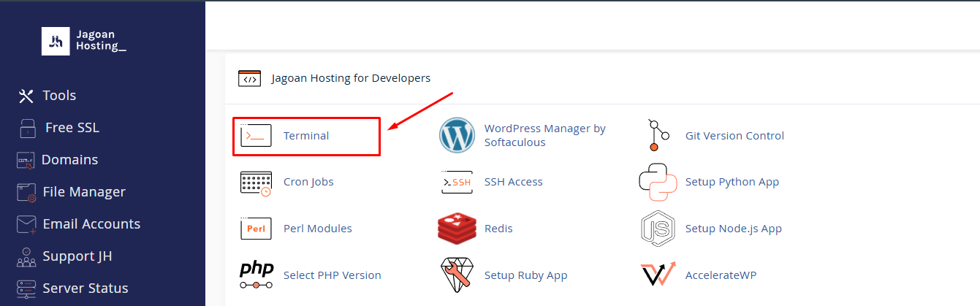Screen dimensions: 980x306
Task: Click the AccelerateWP icon
Action: 658,275
